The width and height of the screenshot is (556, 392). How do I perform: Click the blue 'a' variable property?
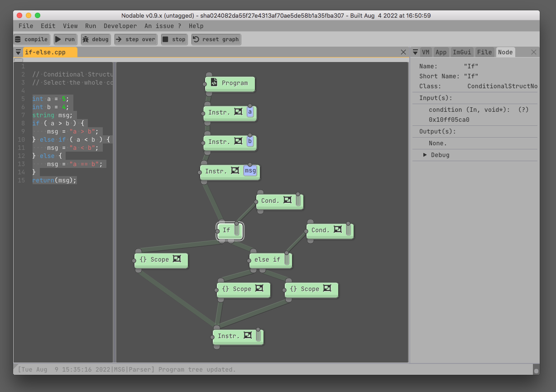tap(250, 112)
